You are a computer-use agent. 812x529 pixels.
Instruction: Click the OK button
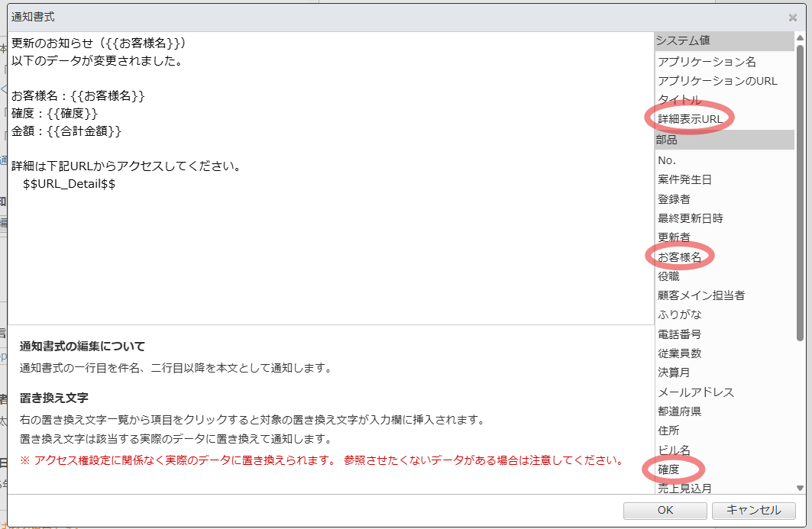coord(665,510)
